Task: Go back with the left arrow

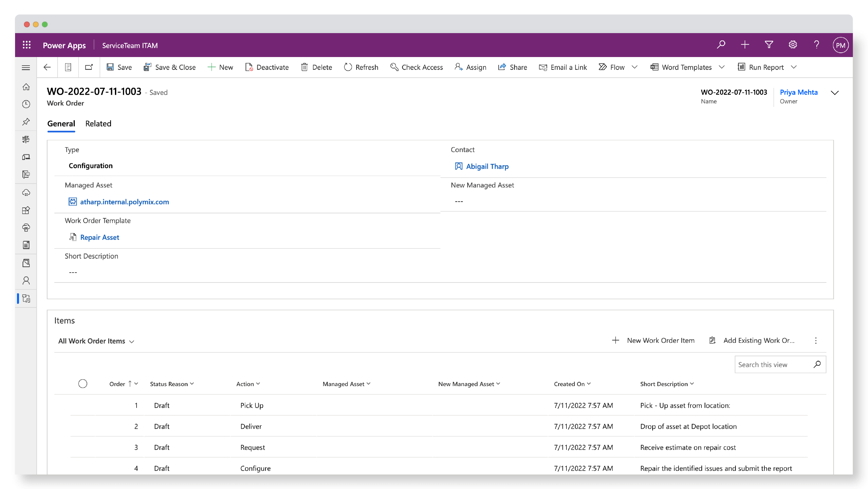Action: coord(47,67)
